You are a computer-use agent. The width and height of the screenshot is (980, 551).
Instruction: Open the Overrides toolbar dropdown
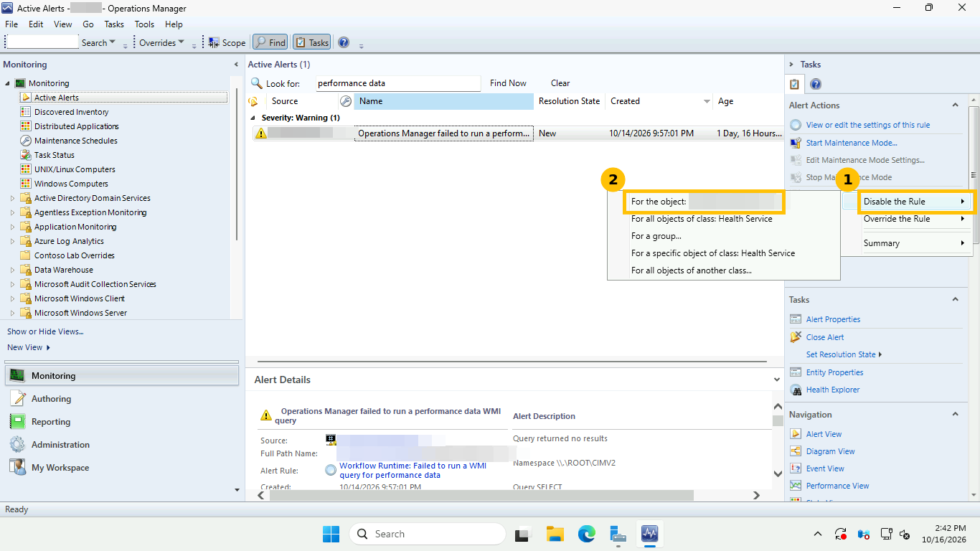point(162,43)
